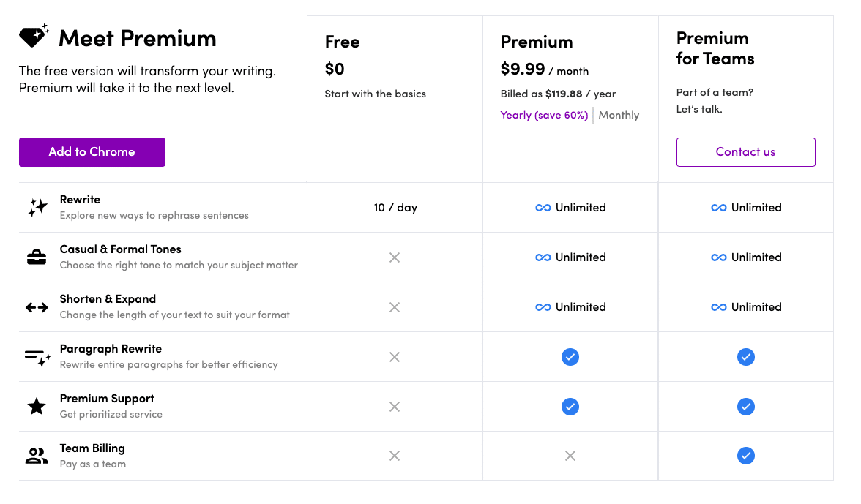Click the Premium diamond logo icon

(x=34, y=36)
